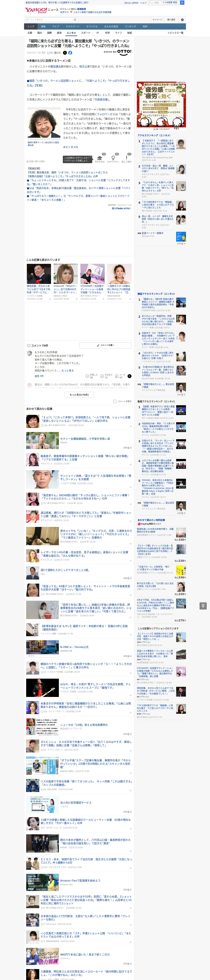This screenshot has width=210, height=980.
Task: Click the blue web search magnifier button
Action: pos(182,3)
